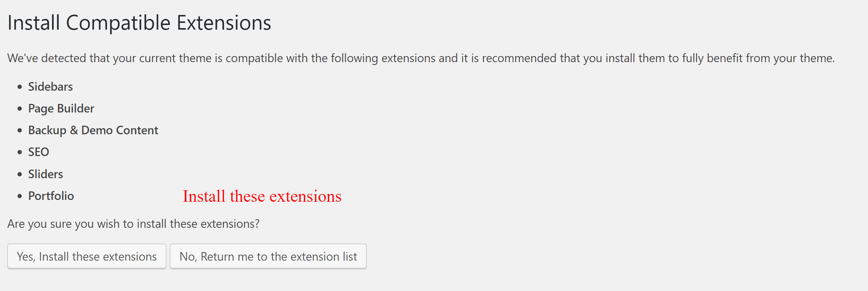
Task: Click the Page Builder list item text
Action: 61,109
